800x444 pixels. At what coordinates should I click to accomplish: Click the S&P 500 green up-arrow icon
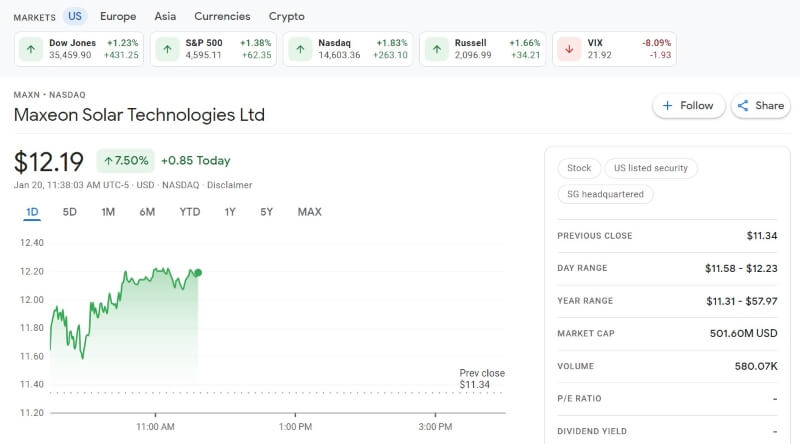(167, 49)
